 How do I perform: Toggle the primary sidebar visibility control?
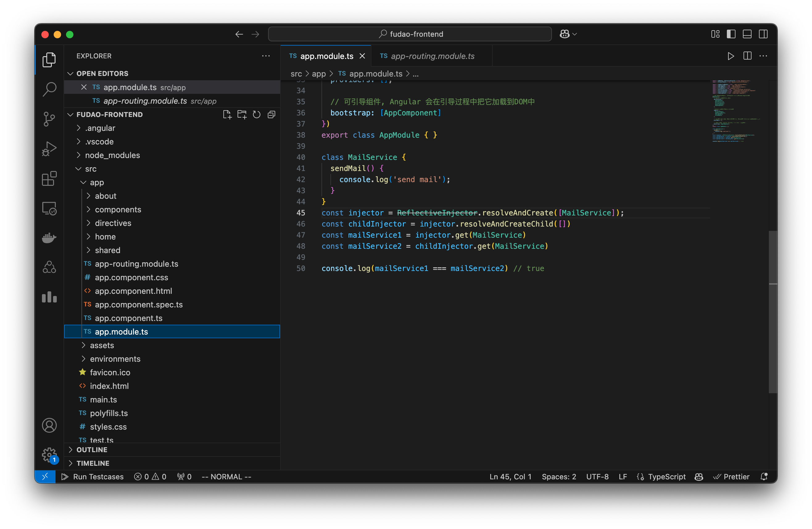[x=731, y=34]
